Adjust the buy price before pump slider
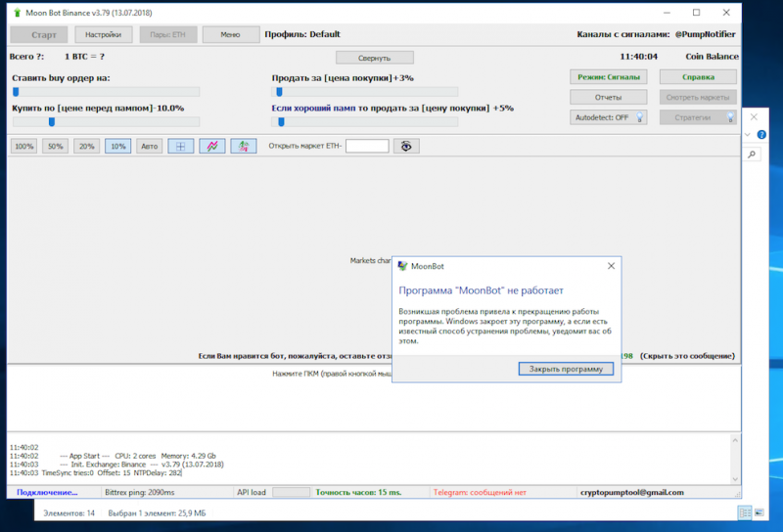The height and width of the screenshot is (532, 783). click(x=106, y=122)
